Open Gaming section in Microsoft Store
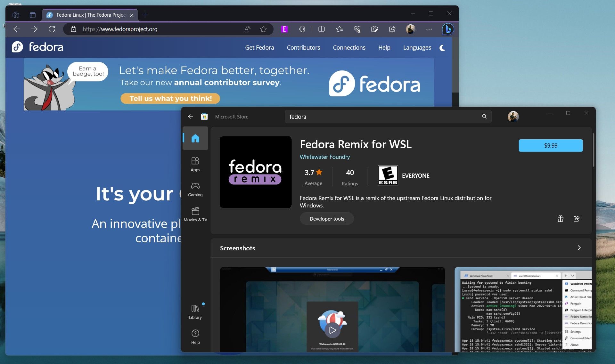Viewport: 615px width, 364px height. [195, 188]
